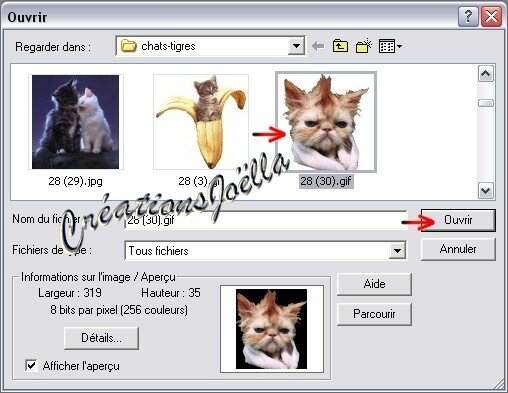Click the back arrow navigation icon
Viewport: 508px width, 393px height.
coord(318,46)
